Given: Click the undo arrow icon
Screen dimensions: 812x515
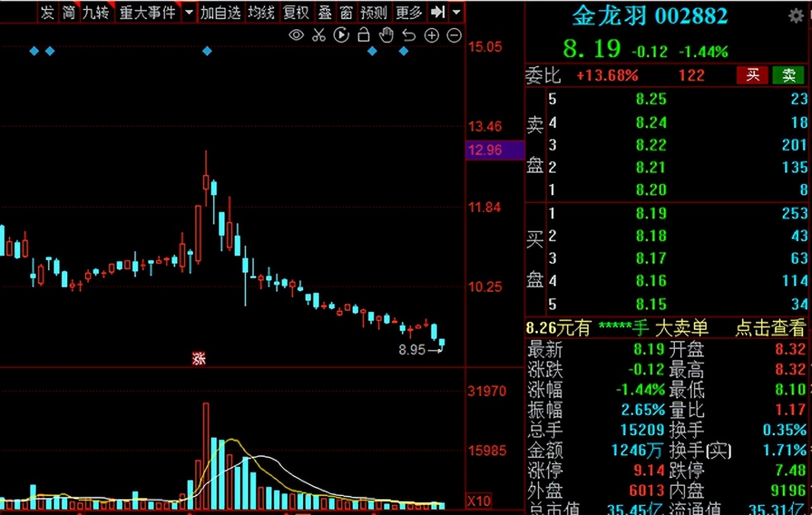Looking at the screenshot, I should 409,36.
